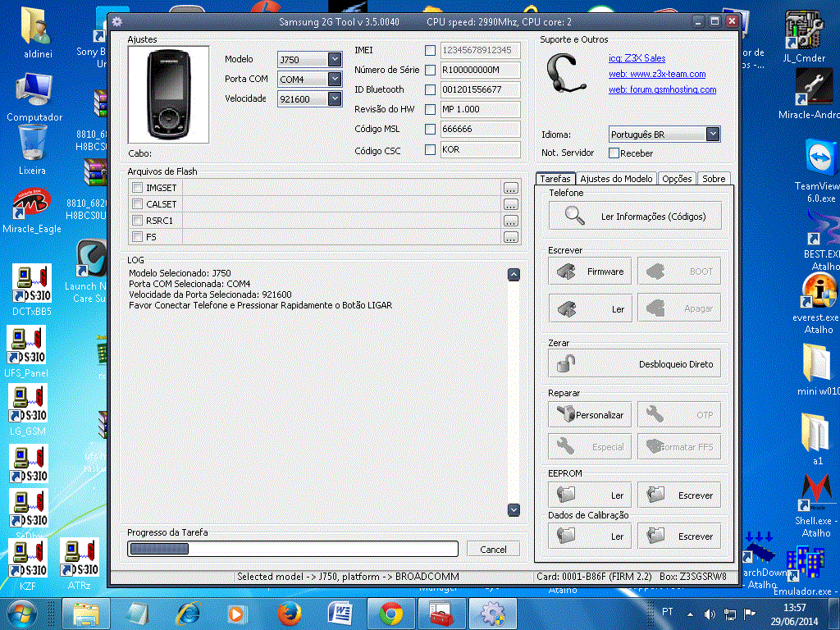Click the Número de Série input field
Viewport: 840px width, 630px height.
point(480,70)
